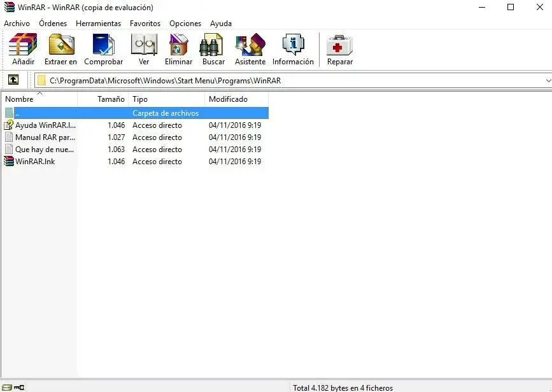Click the key icon in status bar
This screenshot has width=552, height=392.
tap(19, 388)
